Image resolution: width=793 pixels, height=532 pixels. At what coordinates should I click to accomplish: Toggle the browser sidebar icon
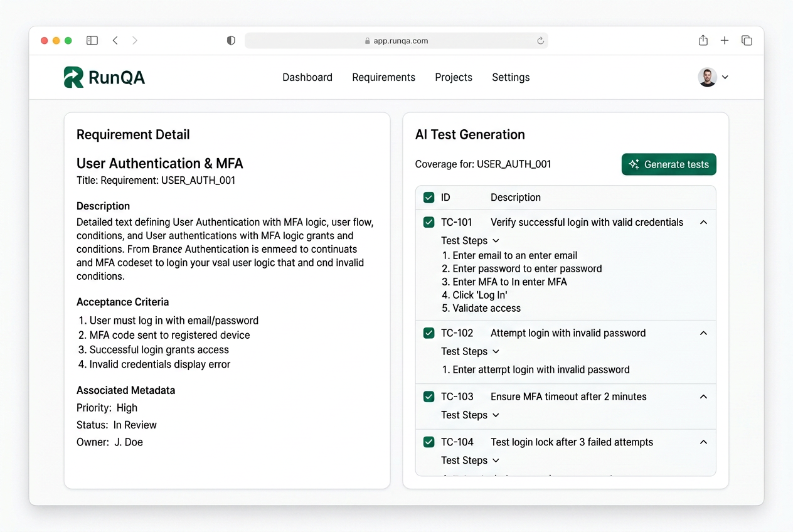tap(92, 40)
